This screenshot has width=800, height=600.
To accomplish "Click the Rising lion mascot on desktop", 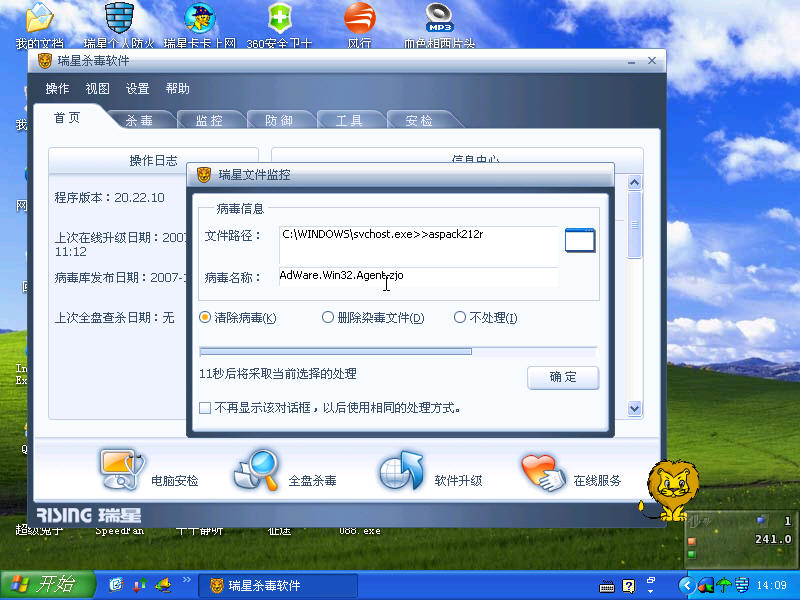I will 671,490.
